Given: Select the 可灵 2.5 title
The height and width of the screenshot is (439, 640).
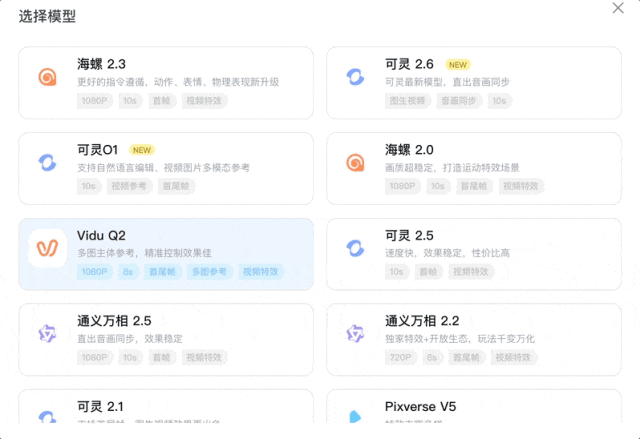Looking at the screenshot, I should point(409,235).
